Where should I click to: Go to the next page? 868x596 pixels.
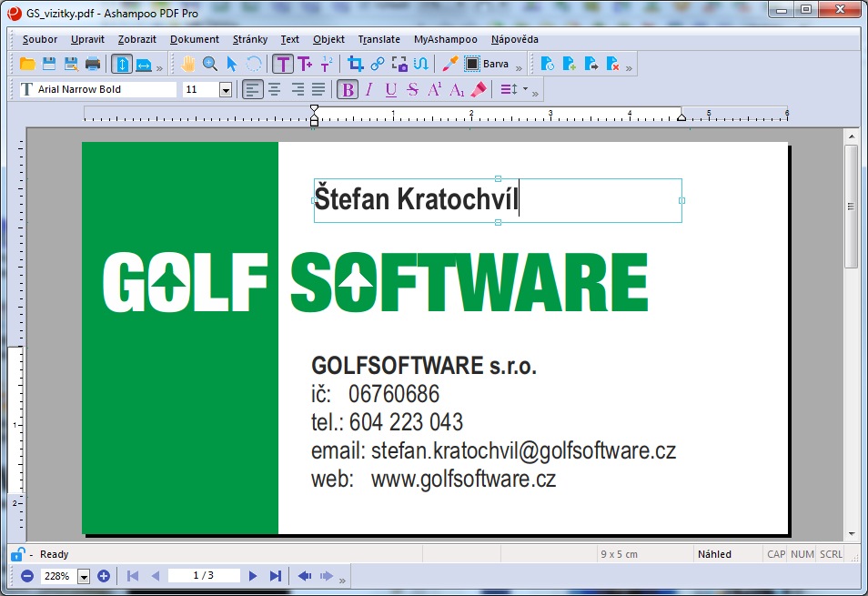tap(252, 575)
